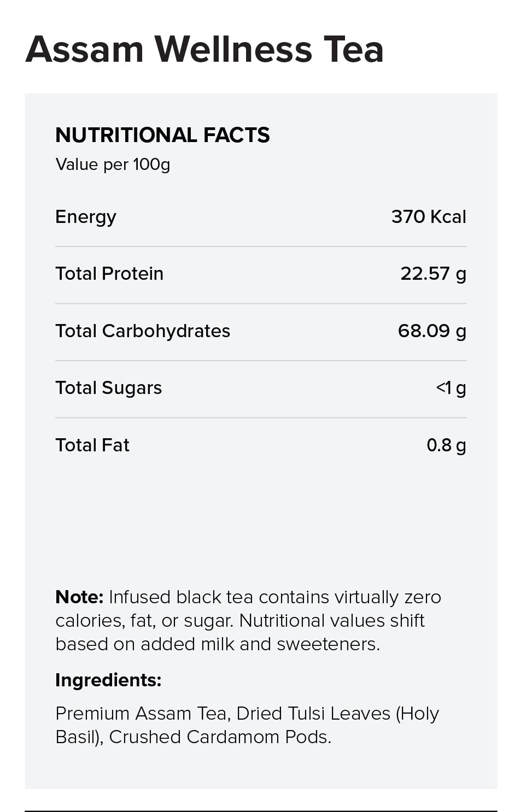Viewport: 520px width, 812px height.
Task: Select the Total Protein label
Action: click(109, 274)
